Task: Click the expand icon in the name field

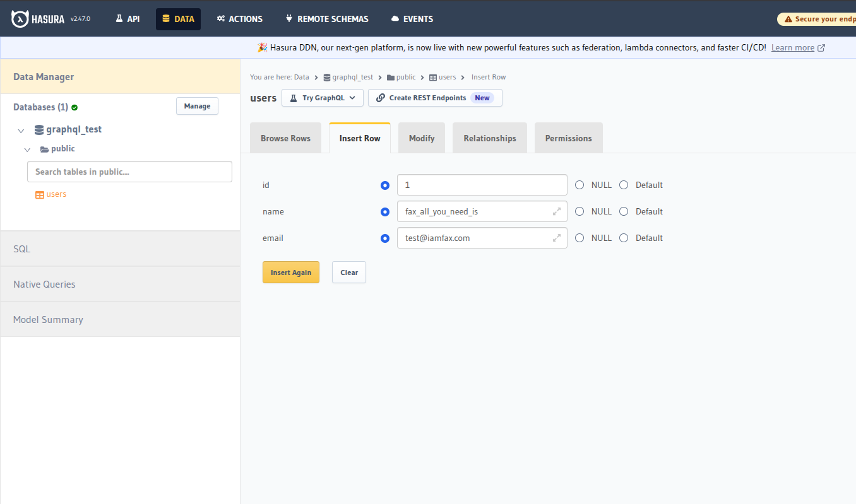Action: click(556, 212)
